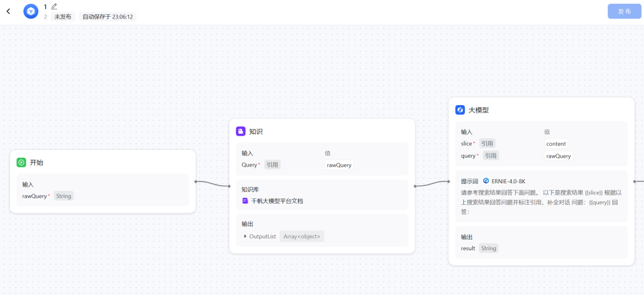Screen dimensions: 644x295
Task: Click the blue app avatar icon
Action: (x=31, y=11)
